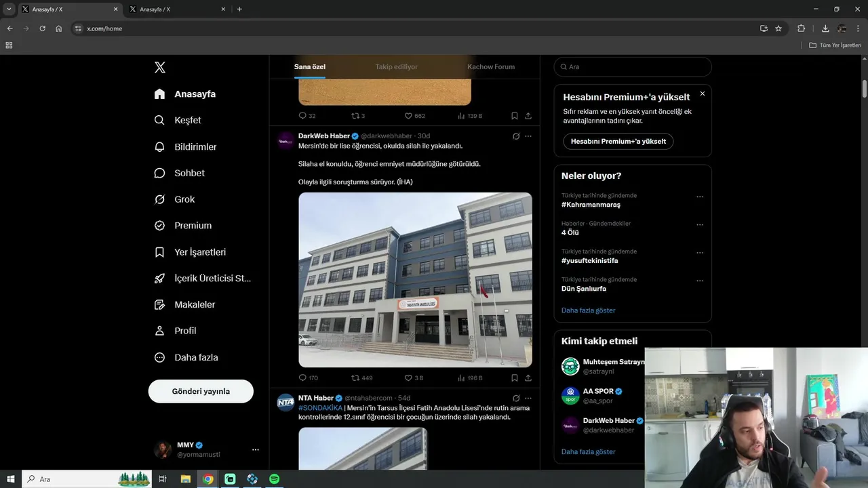Open Keşfet explore page

click(x=178, y=120)
